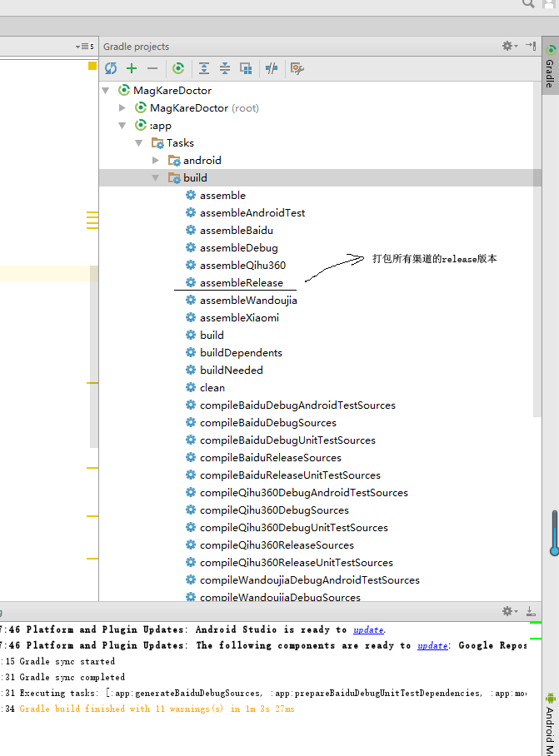The width and height of the screenshot is (559, 756).
Task: Select compileBaiduReleaseSources task
Action: (x=271, y=458)
